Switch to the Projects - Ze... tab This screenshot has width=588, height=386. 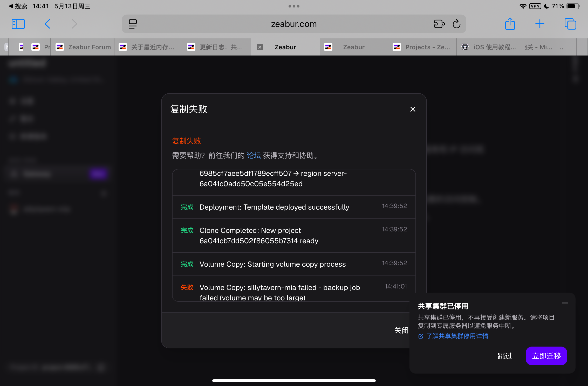pos(422,47)
